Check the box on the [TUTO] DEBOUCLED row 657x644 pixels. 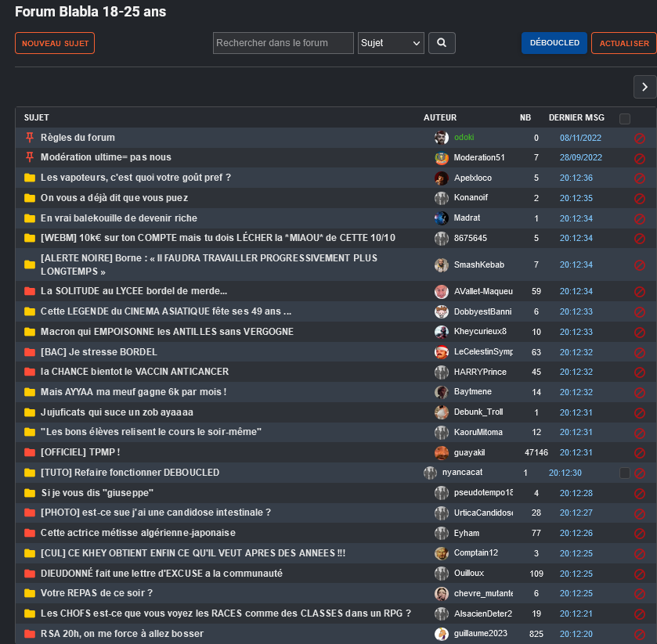click(624, 473)
